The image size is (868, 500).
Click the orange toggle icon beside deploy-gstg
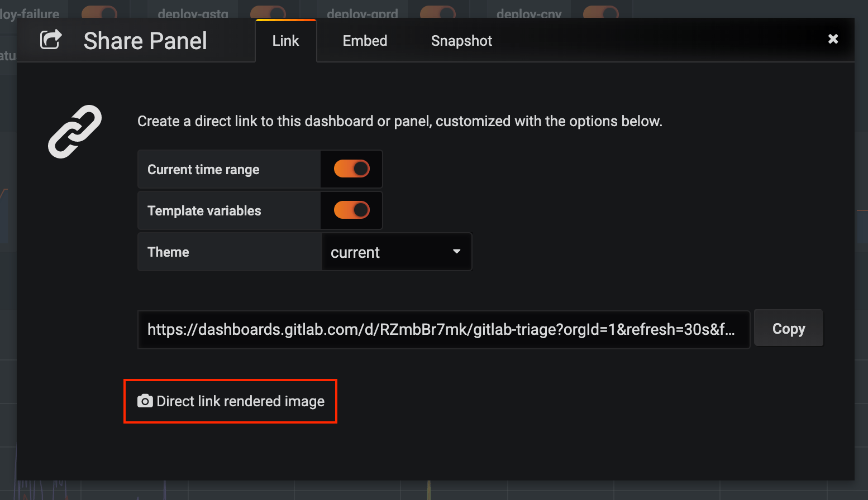269,10
